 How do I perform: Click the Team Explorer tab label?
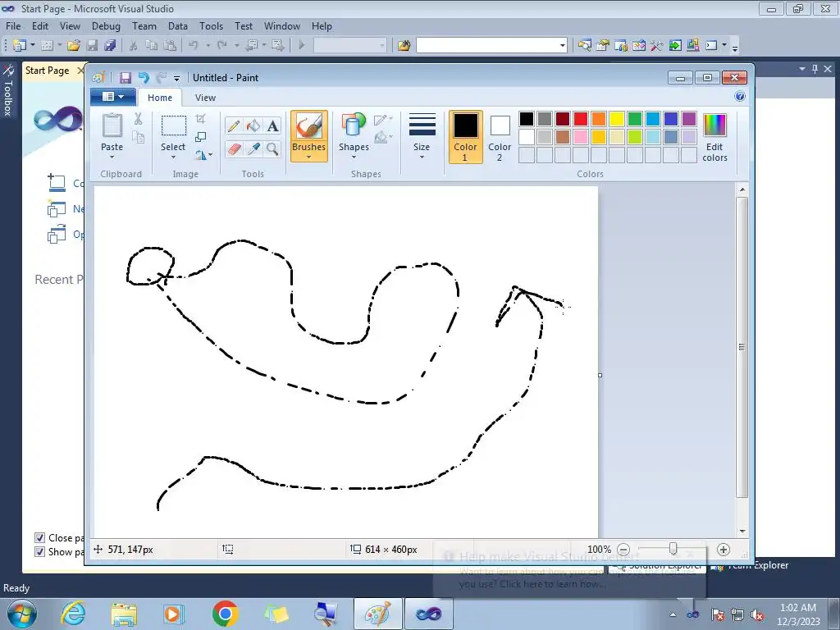coord(756,565)
